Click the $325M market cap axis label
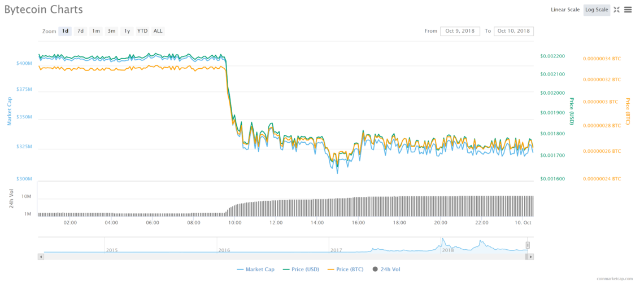644x282 pixels. click(x=24, y=147)
